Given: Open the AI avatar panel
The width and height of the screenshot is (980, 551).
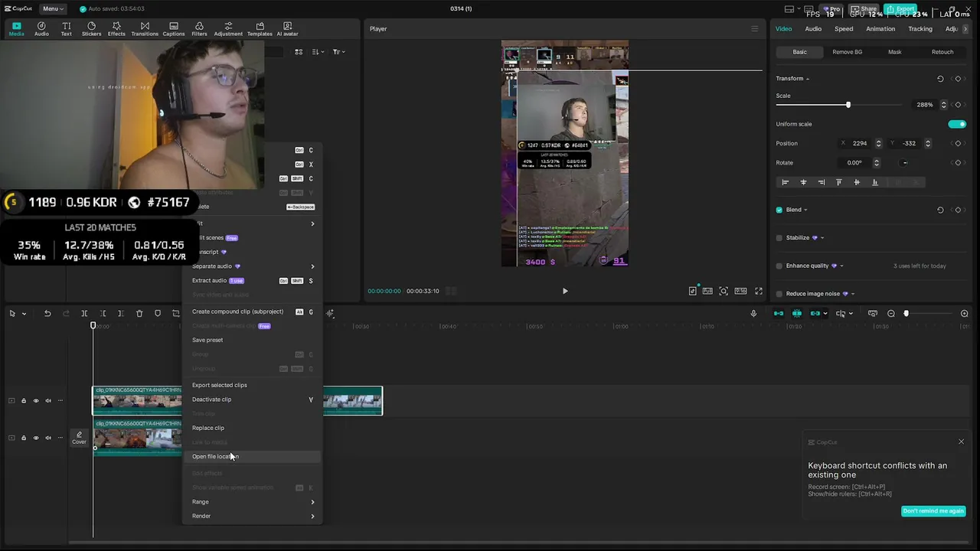Looking at the screenshot, I should (287, 29).
